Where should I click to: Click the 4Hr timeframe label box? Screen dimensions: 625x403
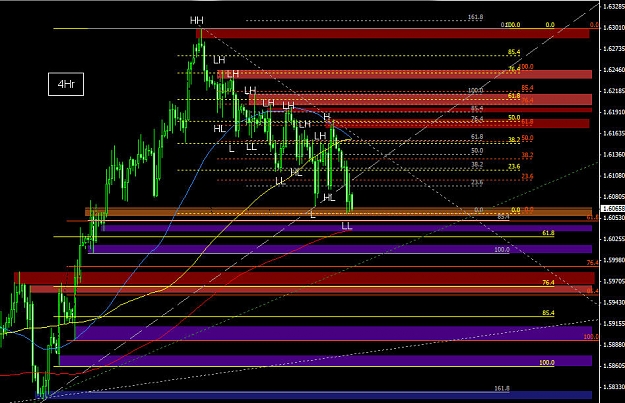point(66,84)
